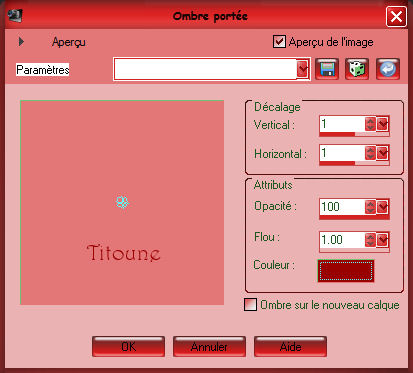Click the application icon in title bar
Image resolution: width=413 pixels, height=373 pixels.
[15, 15]
